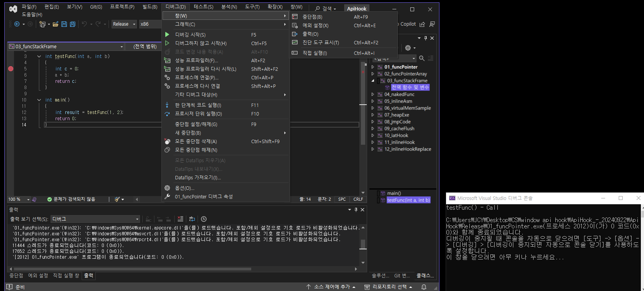Click the Output panel vertical scrollbar thumb
644x291 pixels.
[363, 244]
